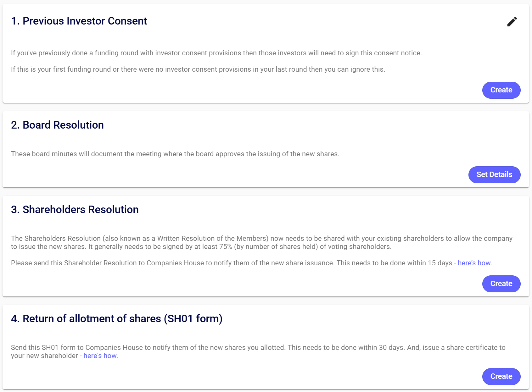Open "here's how" link for Shareholder Resolution filing
The width and height of the screenshot is (532, 392).
(474, 263)
